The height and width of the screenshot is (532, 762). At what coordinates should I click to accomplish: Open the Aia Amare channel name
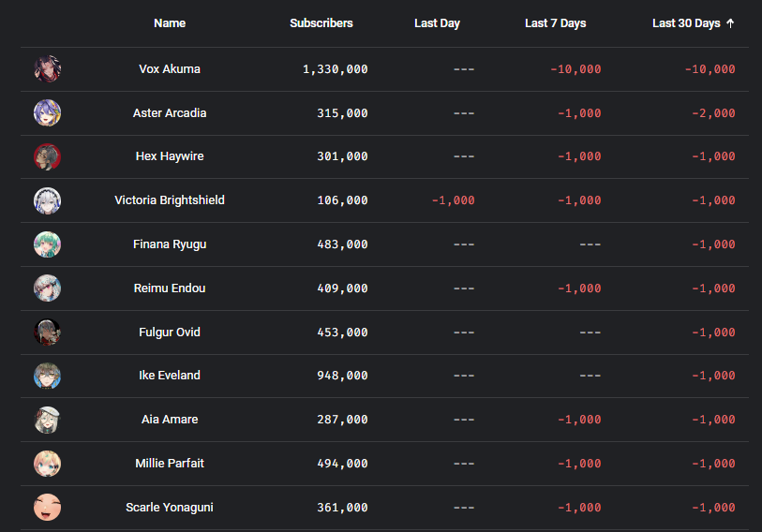pyautogui.click(x=170, y=420)
